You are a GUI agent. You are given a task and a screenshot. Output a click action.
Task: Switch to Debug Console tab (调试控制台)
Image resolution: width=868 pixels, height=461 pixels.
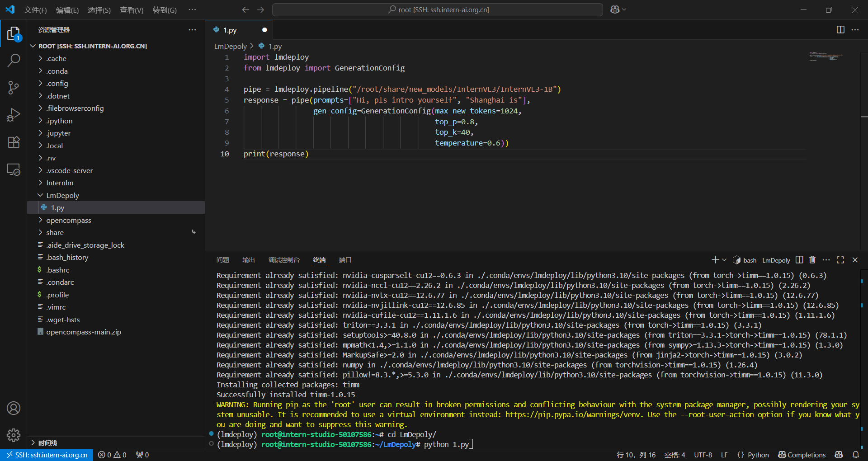tap(284, 260)
